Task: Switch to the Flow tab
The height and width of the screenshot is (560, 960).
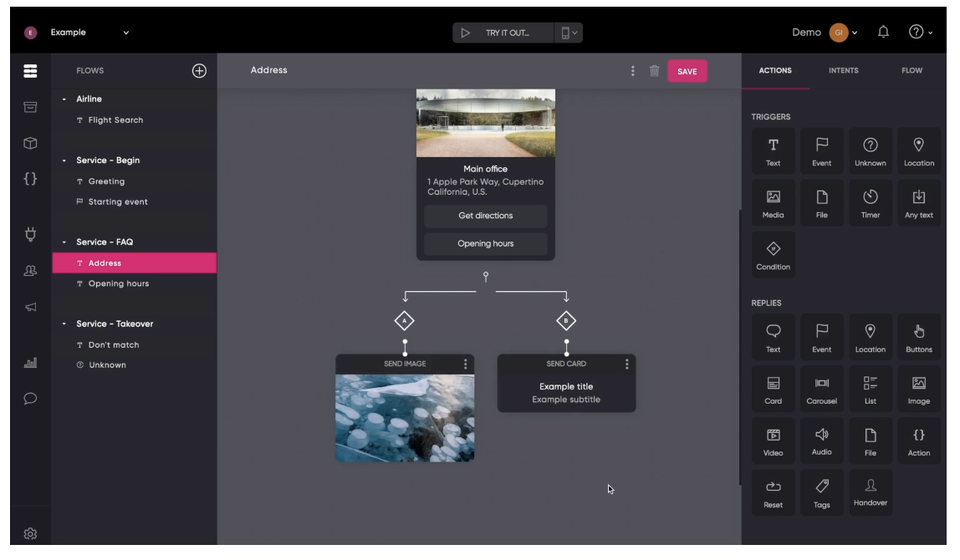Action: [x=911, y=70]
